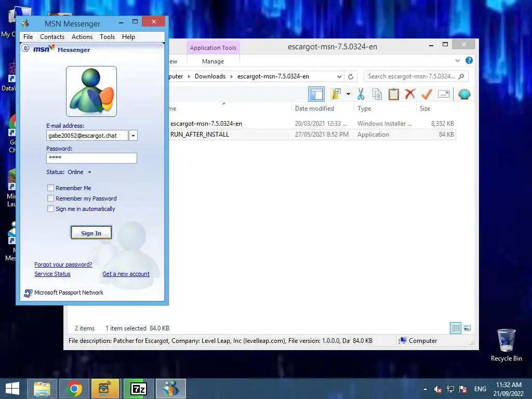Click the Sign In button
Screen dimensions: 532x399
(91, 233)
